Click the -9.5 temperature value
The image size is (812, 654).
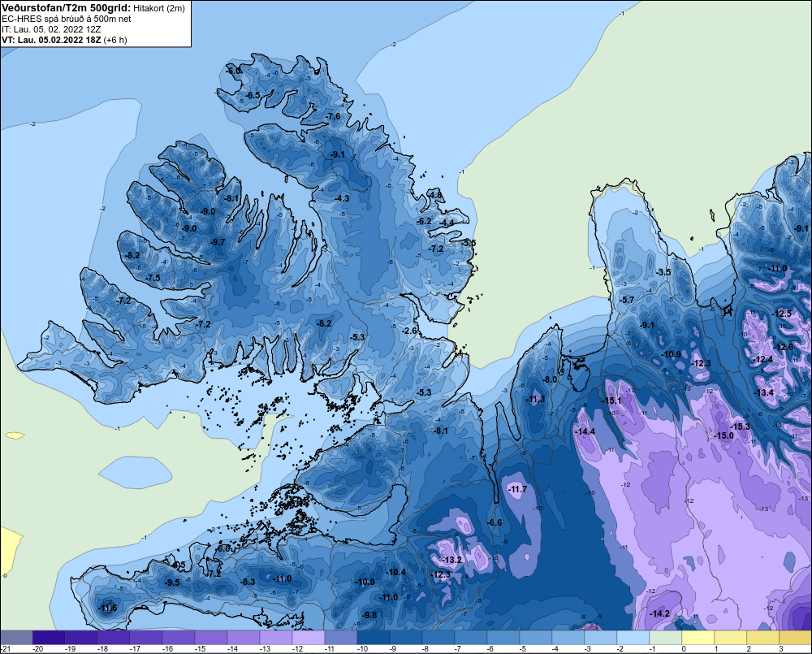(x=172, y=583)
